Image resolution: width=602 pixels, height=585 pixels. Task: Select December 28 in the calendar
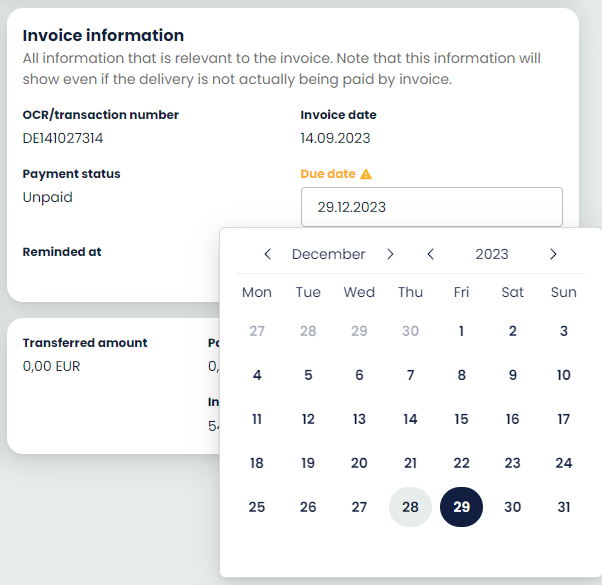pyautogui.click(x=410, y=507)
